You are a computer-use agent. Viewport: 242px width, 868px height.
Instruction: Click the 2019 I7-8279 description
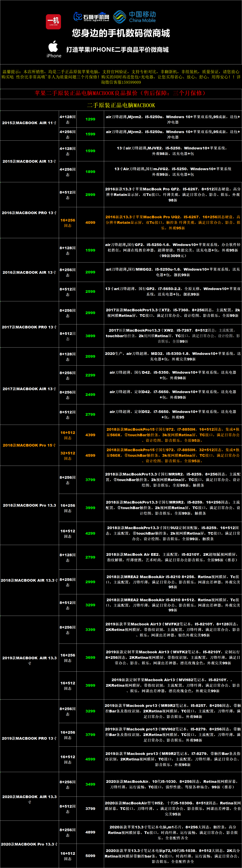173,759
